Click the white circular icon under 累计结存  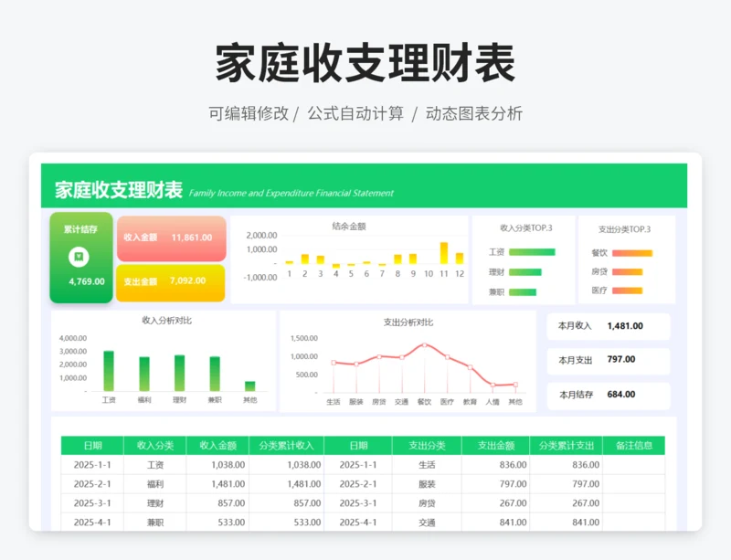coord(79,257)
